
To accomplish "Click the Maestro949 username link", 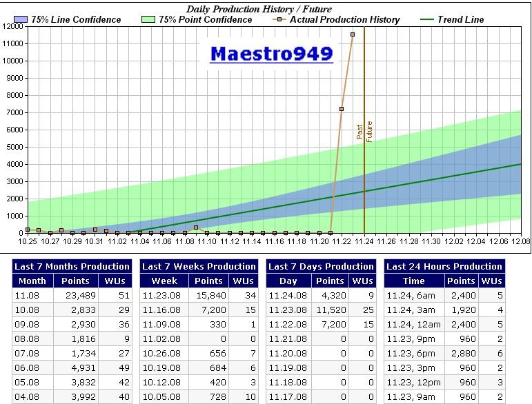I will pyautogui.click(x=271, y=53).
